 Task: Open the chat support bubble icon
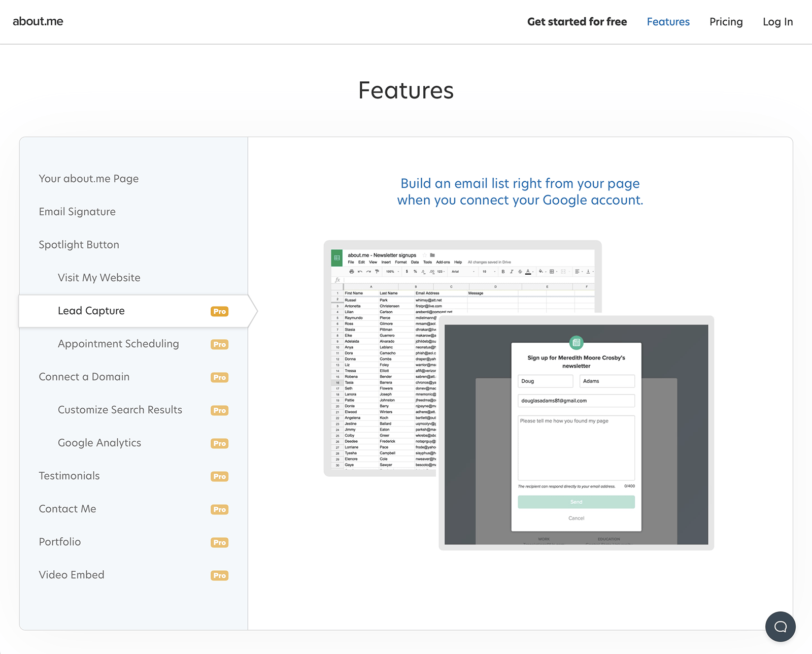click(780, 627)
